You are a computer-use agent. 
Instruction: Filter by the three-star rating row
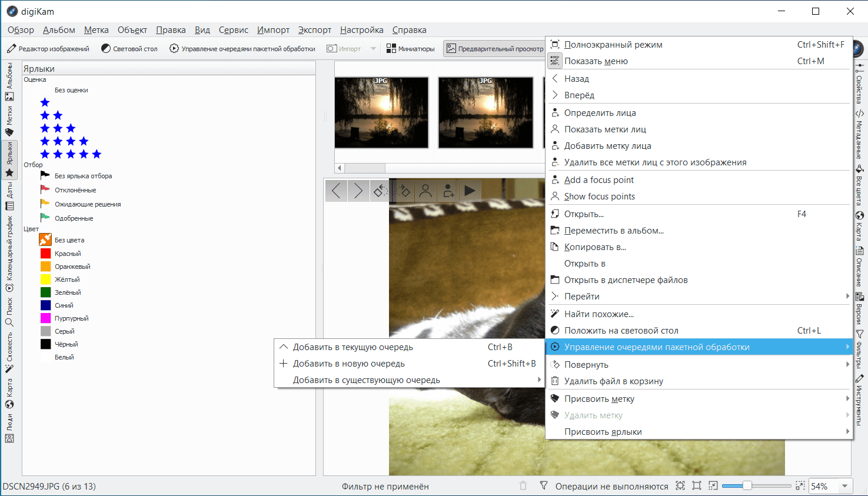[x=58, y=128]
